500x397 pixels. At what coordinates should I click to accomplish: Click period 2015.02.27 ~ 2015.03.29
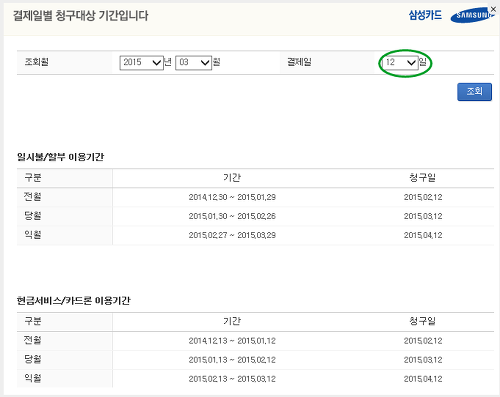[232, 235]
